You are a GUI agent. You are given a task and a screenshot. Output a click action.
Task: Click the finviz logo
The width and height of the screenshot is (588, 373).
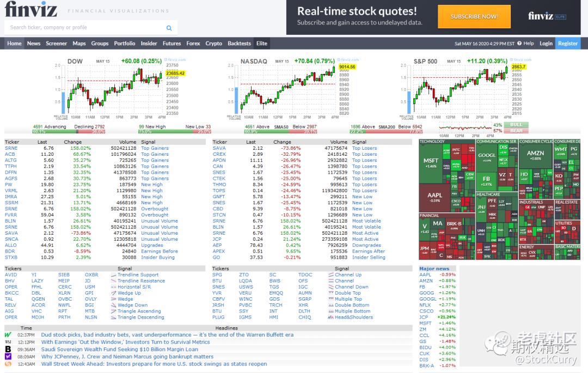31,9
